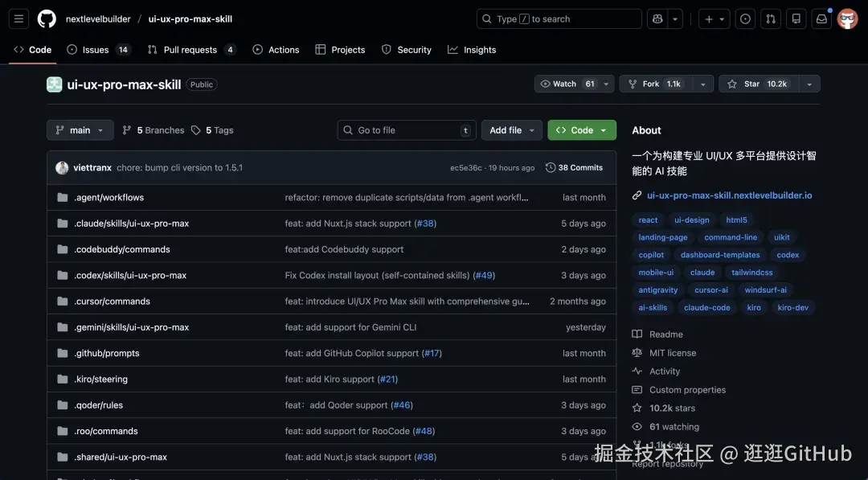
Task: Open pull request #49 link
Action: [484, 275]
